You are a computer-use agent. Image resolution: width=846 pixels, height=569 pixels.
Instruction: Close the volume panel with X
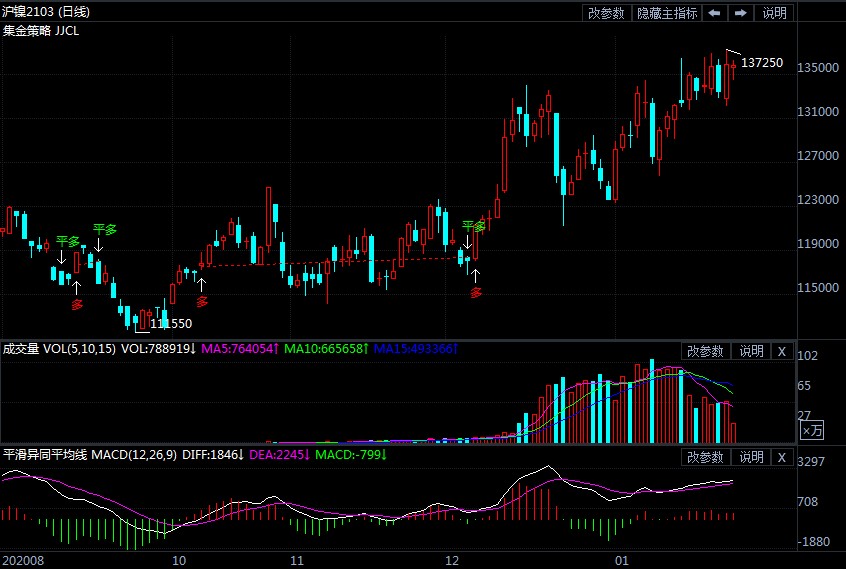782,351
